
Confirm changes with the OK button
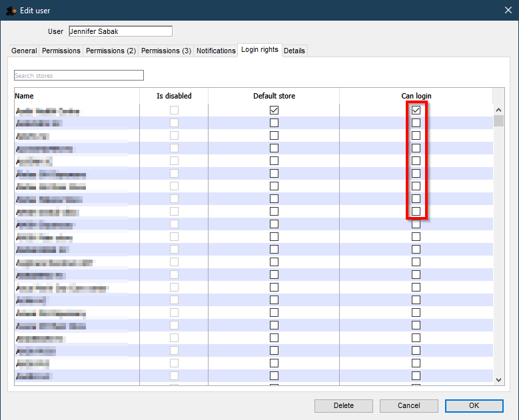474,405
